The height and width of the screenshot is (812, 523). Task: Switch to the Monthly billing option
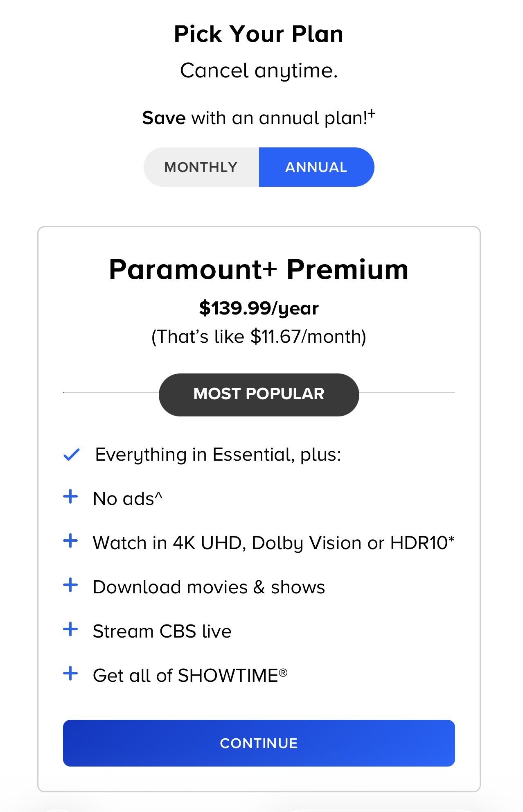[201, 167]
